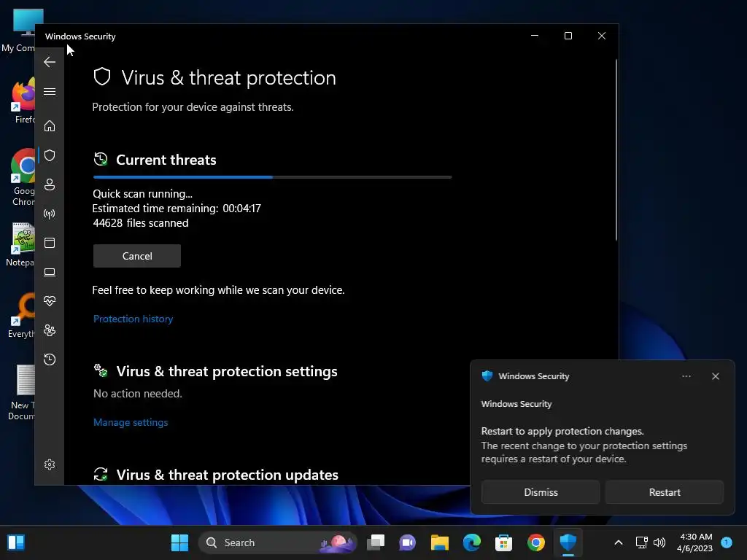
Task: Click Restart in the notification
Action: point(664,492)
